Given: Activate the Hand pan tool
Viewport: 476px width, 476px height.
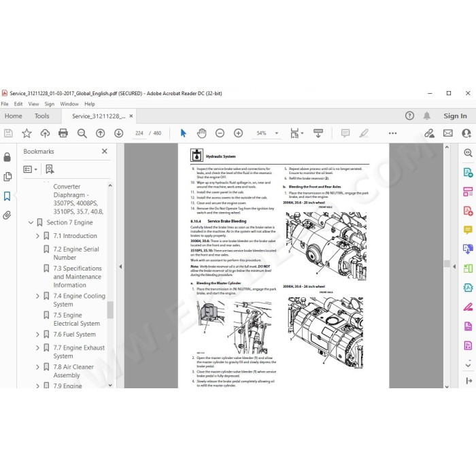Looking at the screenshot, I should [201, 133].
